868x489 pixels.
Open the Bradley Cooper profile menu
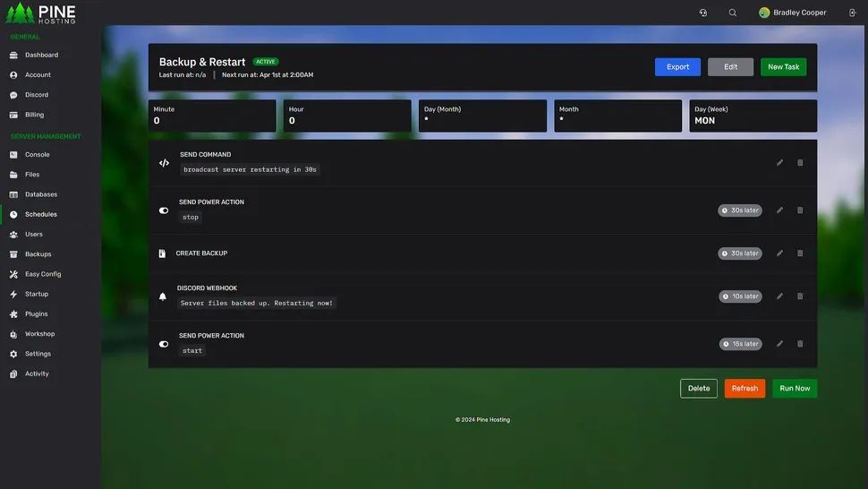coord(793,13)
